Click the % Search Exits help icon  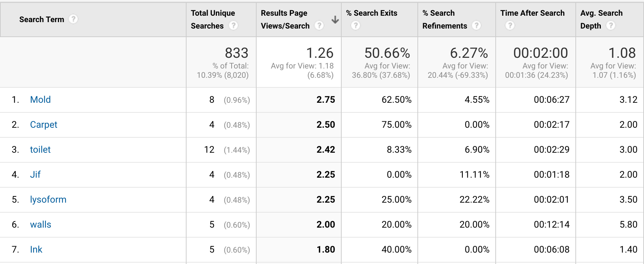(356, 26)
